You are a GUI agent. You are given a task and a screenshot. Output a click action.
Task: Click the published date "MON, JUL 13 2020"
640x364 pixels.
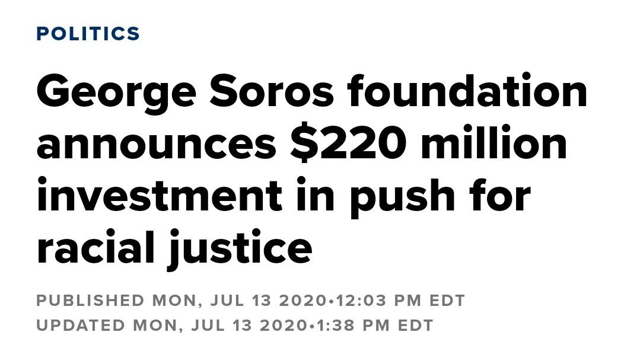pos(238,300)
